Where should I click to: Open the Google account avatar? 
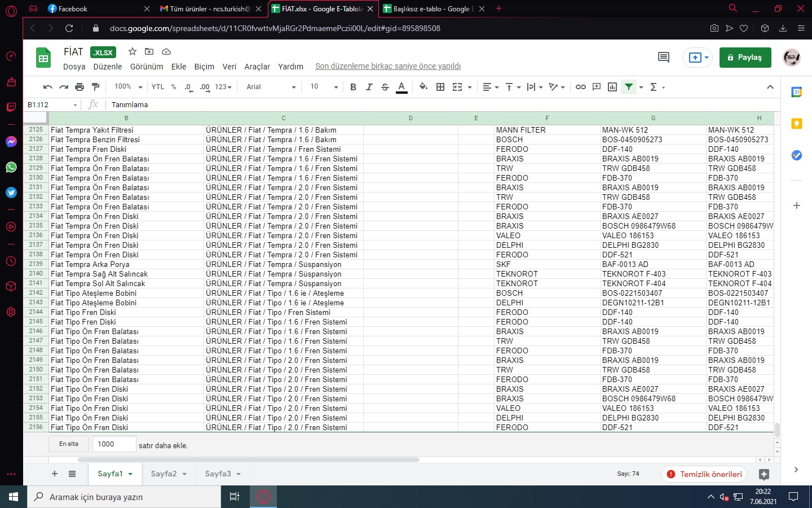pos(792,57)
